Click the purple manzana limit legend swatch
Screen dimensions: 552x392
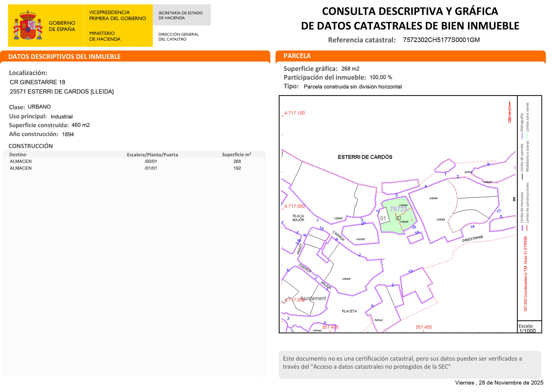point(522,228)
